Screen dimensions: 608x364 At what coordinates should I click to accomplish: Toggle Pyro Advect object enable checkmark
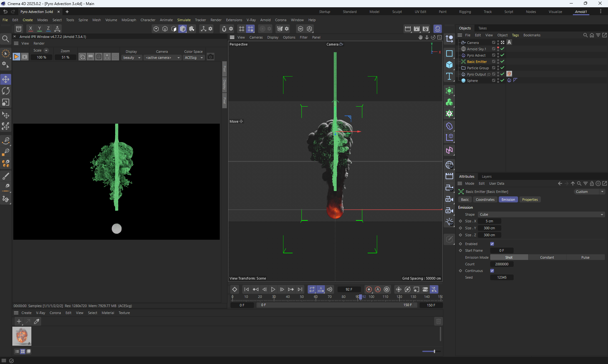click(x=502, y=55)
